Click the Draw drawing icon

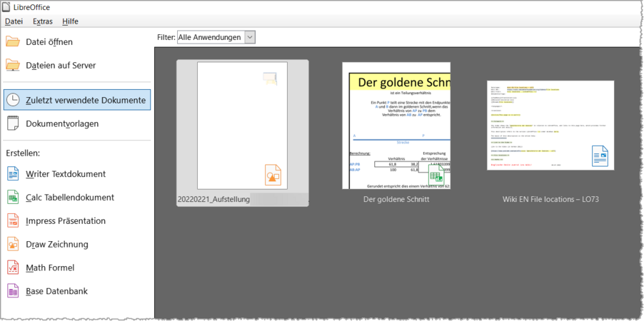click(13, 244)
